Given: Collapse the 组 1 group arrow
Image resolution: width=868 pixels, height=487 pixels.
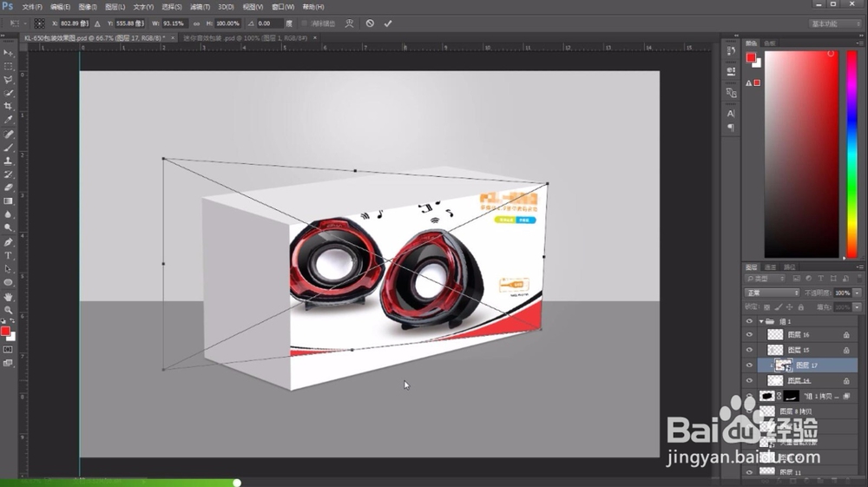Looking at the screenshot, I should [x=761, y=321].
